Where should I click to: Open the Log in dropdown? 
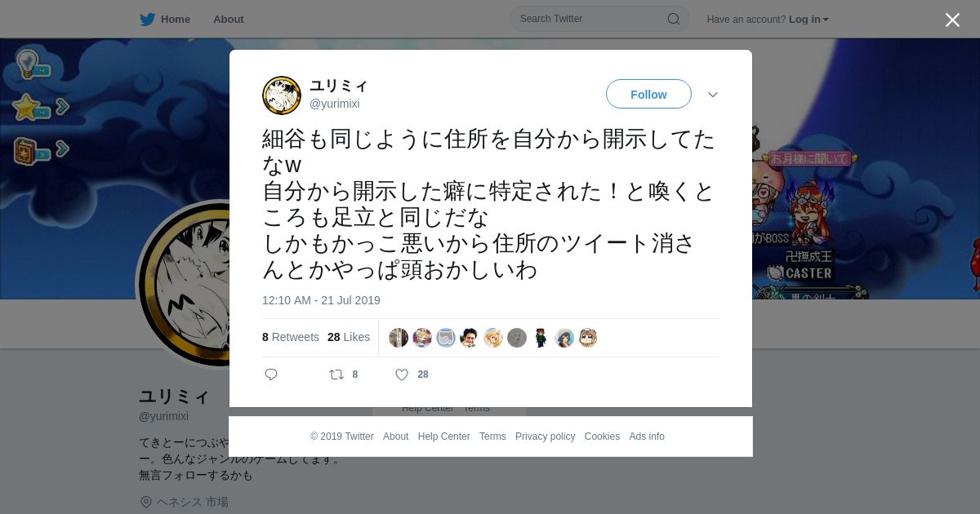pos(808,20)
